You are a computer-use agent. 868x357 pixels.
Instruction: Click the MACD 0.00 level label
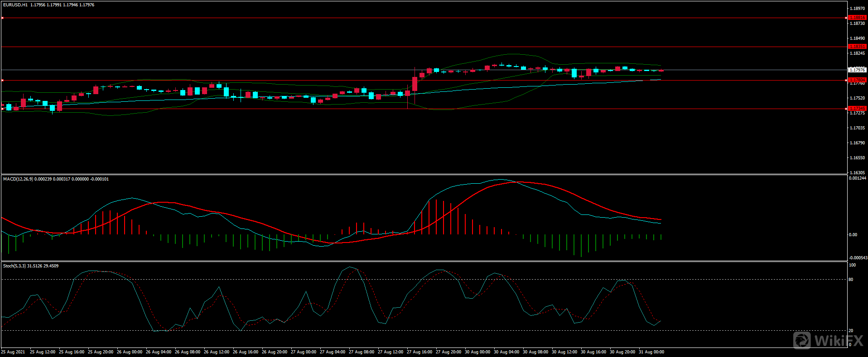(853, 235)
